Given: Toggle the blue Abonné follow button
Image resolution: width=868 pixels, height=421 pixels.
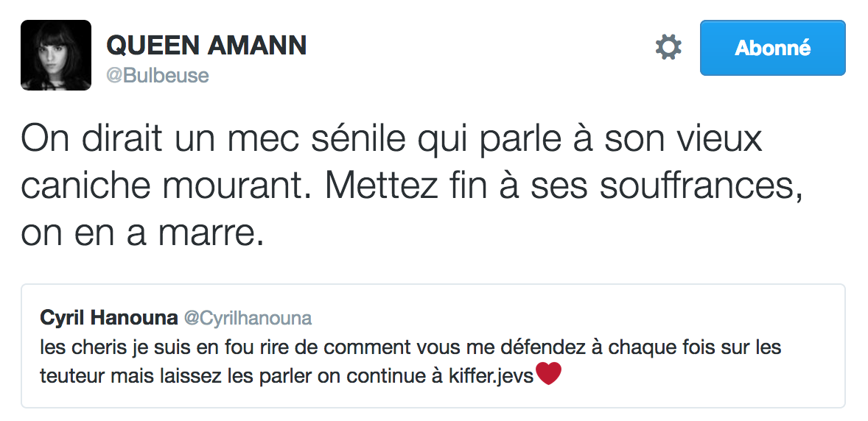Looking at the screenshot, I should (x=772, y=49).
